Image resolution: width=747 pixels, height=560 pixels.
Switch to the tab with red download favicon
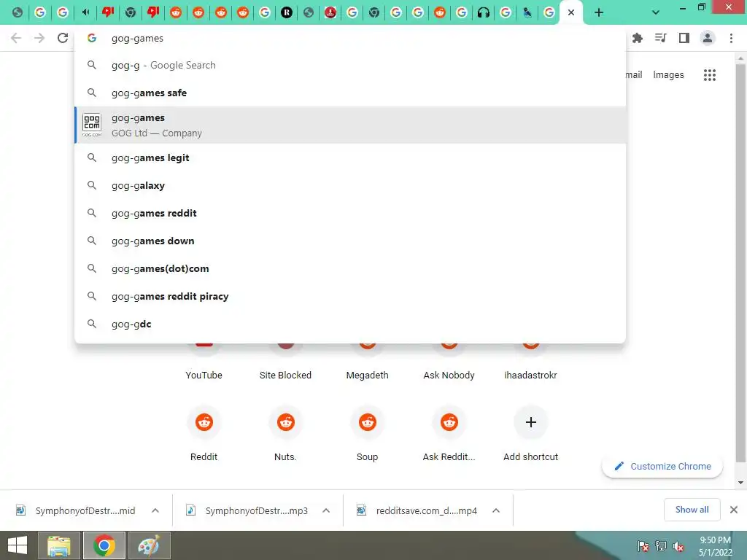(x=330, y=12)
